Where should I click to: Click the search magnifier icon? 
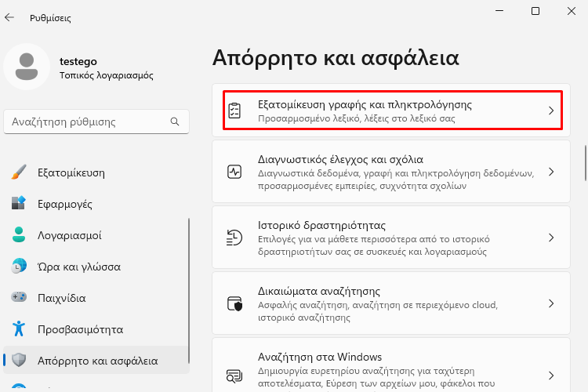[x=174, y=122]
